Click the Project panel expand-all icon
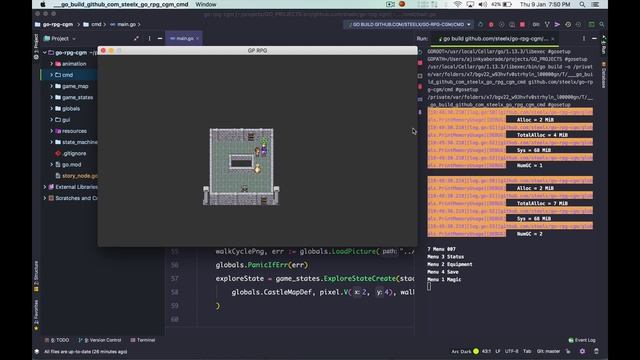Viewport: 640px width, 360px height. (136, 38)
